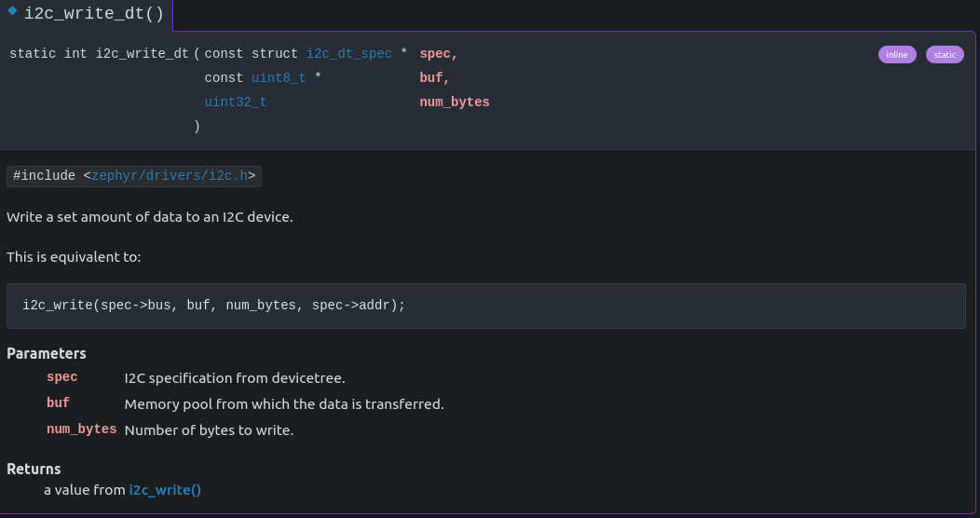
Task: Select the buf name in the Parameters list
Action: (x=59, y=403)
